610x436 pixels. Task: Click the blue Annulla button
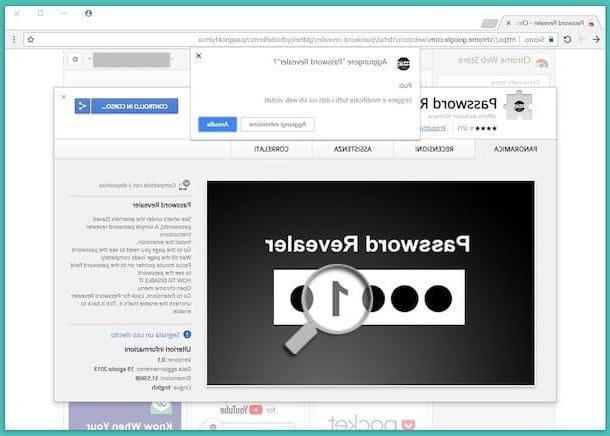(x=217, y=124)
